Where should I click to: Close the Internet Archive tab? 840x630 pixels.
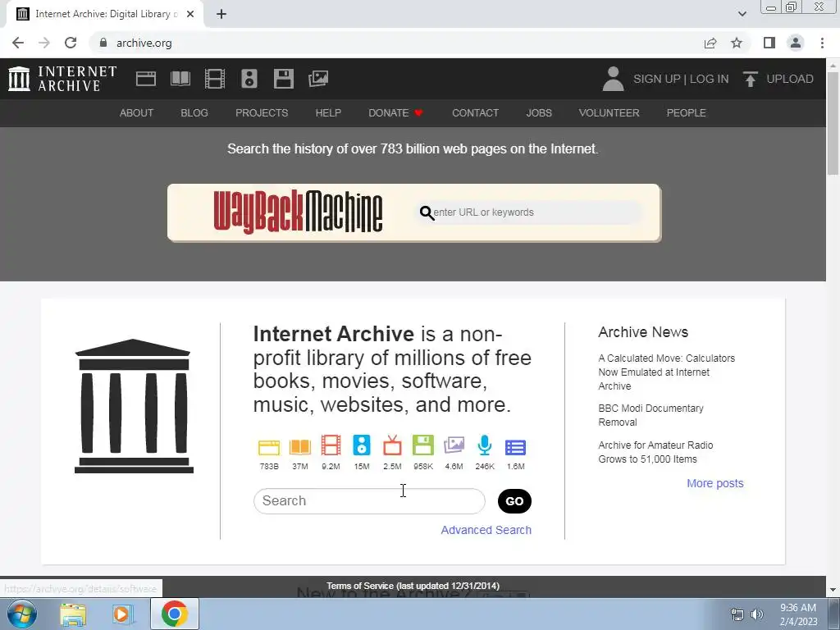(190, 14)
